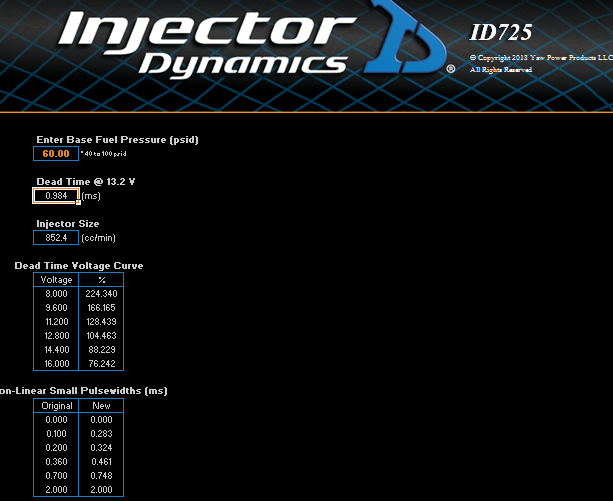The image size is (613, 501).
Task: Select percent cell 76.242
Action: tap(101, 364)
